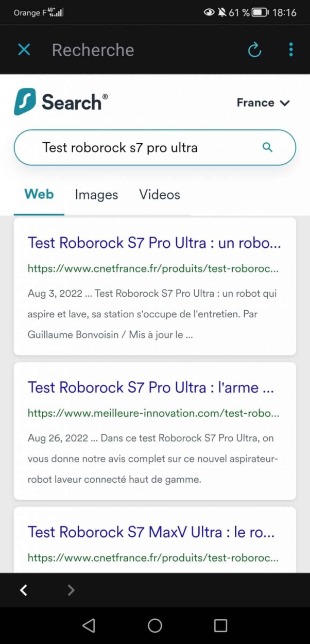Tap the Android home circle button

click(154, 625)
